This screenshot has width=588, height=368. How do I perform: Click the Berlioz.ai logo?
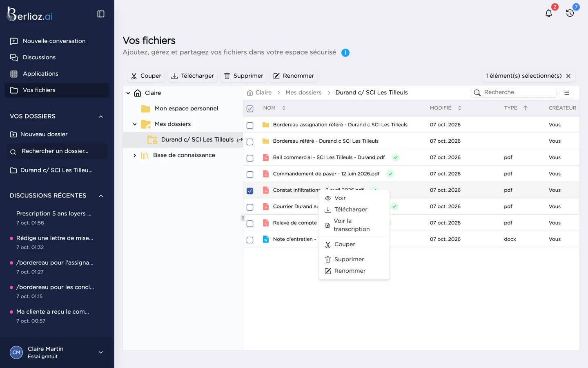tap(30, 14)
